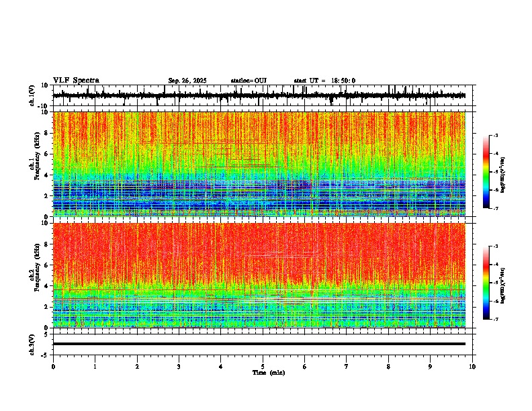Click the time axis tick label "5"
Screen dimensions: 532x411
(263, 367)
